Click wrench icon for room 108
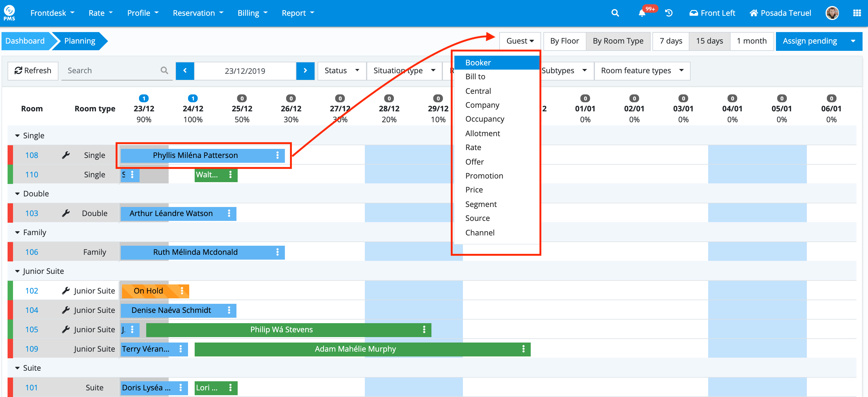Image resolution: width=868 pixels, height=397 pixels. point(66,155)
